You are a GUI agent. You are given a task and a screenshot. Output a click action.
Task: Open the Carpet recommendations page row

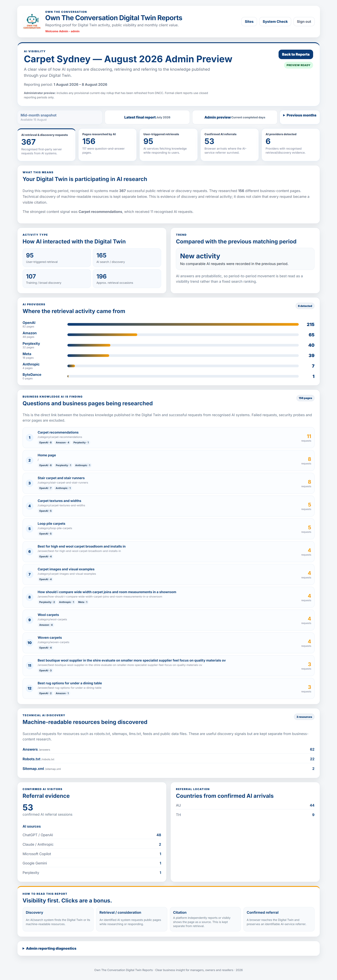(x=168, y=438)
